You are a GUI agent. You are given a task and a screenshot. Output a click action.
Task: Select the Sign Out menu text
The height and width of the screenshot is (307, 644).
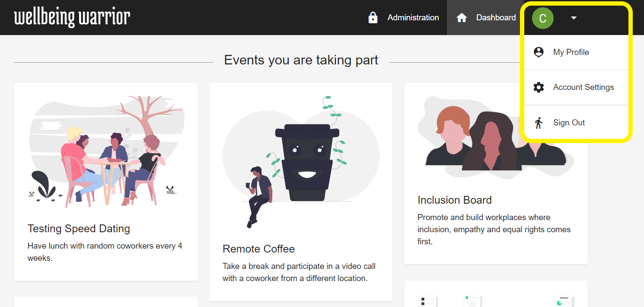point(569,123)
